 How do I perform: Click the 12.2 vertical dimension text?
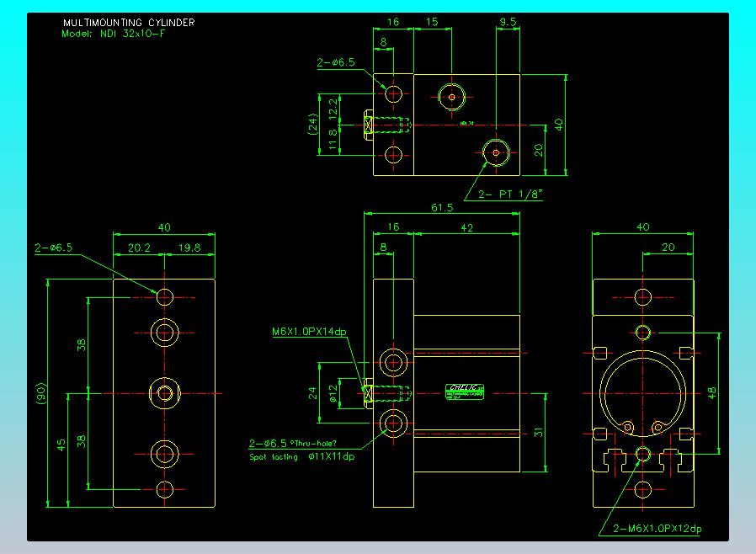pos(333,107)
